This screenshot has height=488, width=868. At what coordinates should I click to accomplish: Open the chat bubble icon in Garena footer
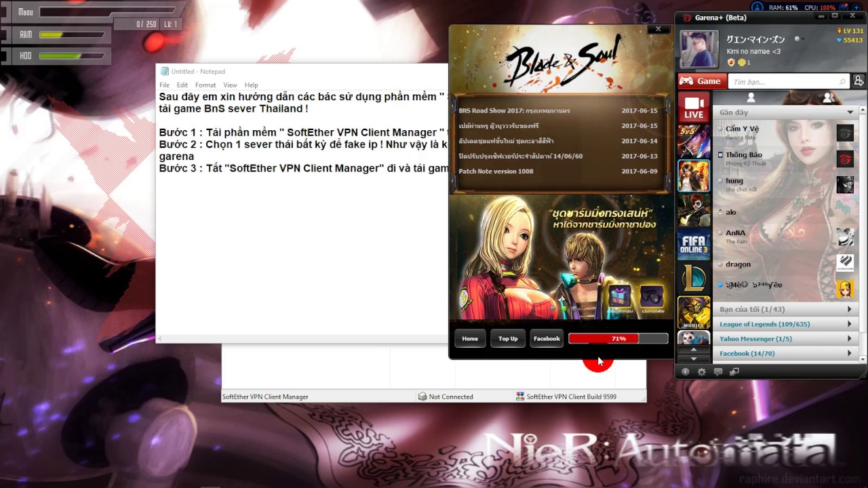(x=718, y=371)
